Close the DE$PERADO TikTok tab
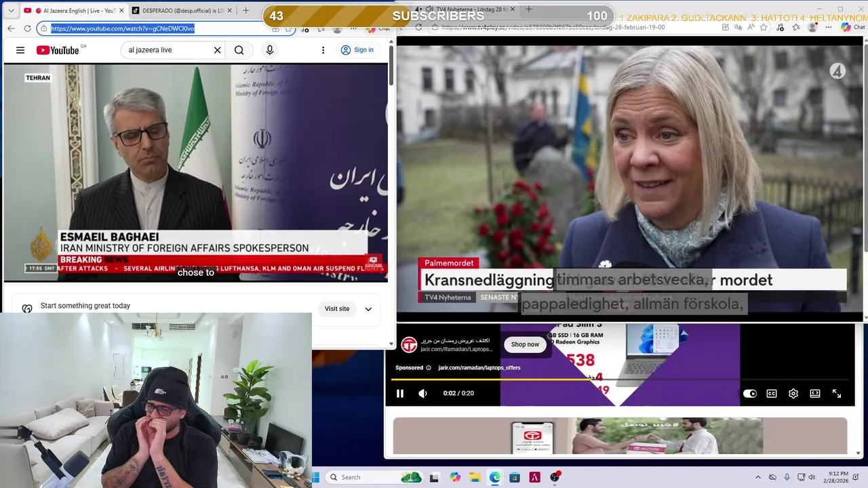This screenshot has width=868, height=488. pos(229,11)
